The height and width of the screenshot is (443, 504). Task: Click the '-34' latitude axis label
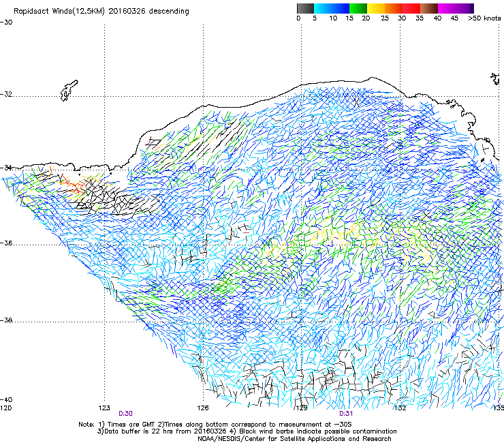pyautogui.click(x=6, y=168)
